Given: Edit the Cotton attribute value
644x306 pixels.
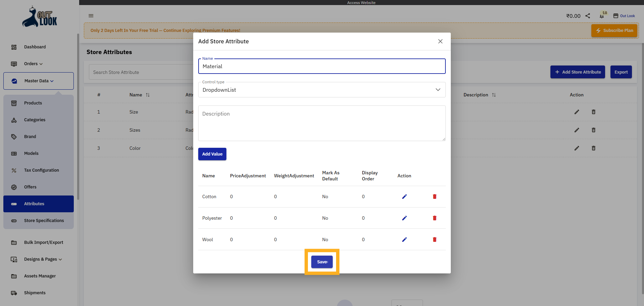Looking at the screenshot, I should [404, 196].
